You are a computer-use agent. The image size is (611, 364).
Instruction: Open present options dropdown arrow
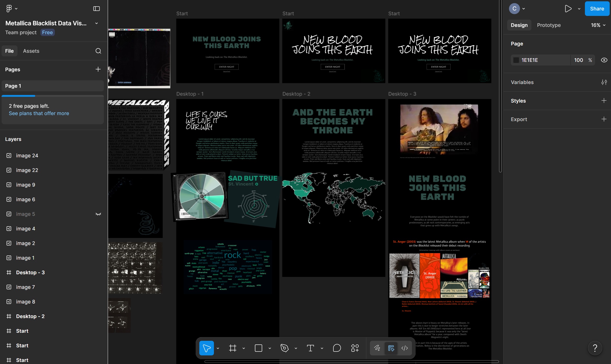[579, 9]
